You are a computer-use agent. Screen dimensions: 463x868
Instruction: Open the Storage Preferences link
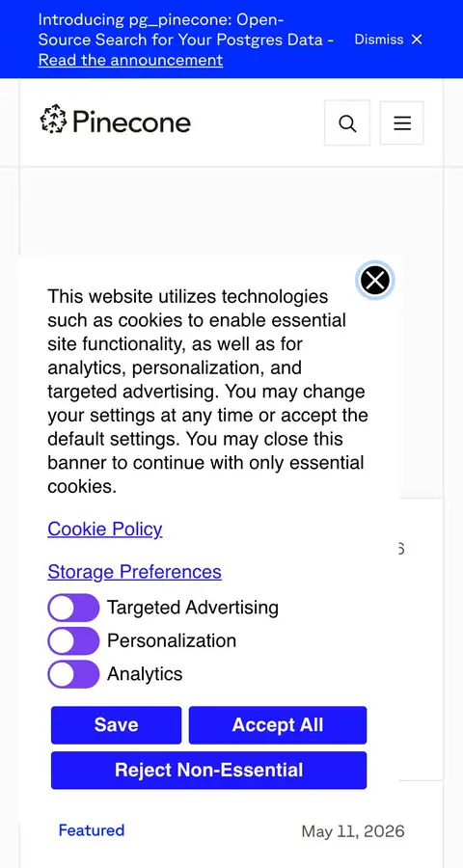pyautogui.click(x=135, y=572)
